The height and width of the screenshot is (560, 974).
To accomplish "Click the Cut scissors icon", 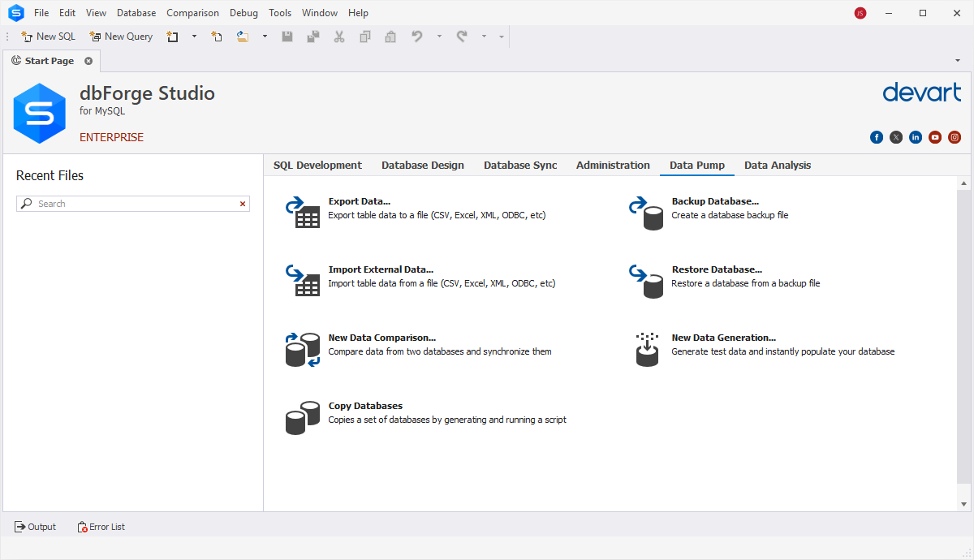I will [339, 37].
